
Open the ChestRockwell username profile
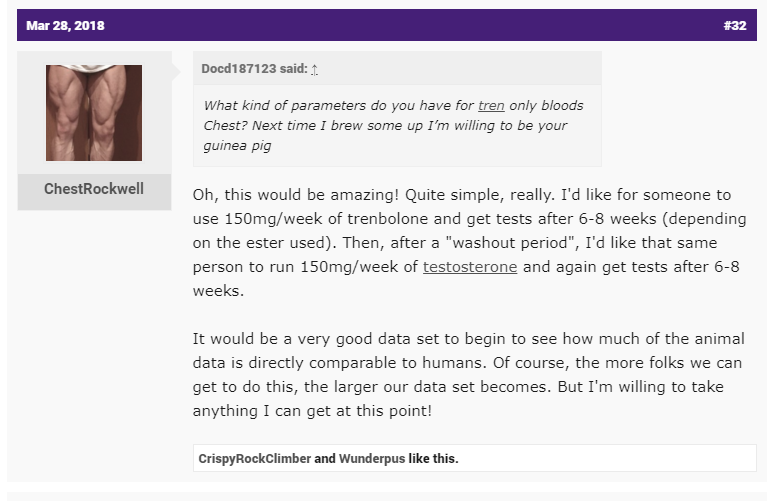click(x=94, y=189)
